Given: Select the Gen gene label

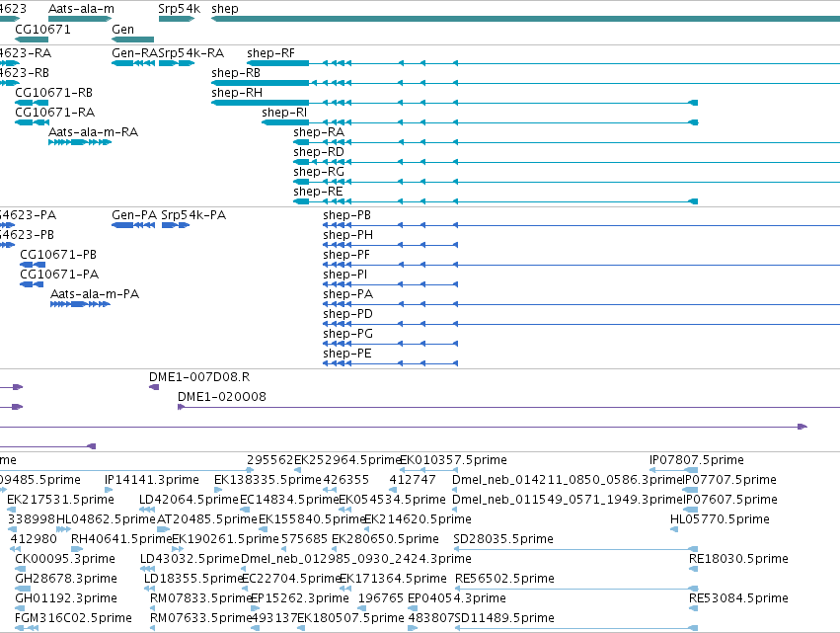Looking at the screenshot, I should pyautogui.click(x=122, y=29).
